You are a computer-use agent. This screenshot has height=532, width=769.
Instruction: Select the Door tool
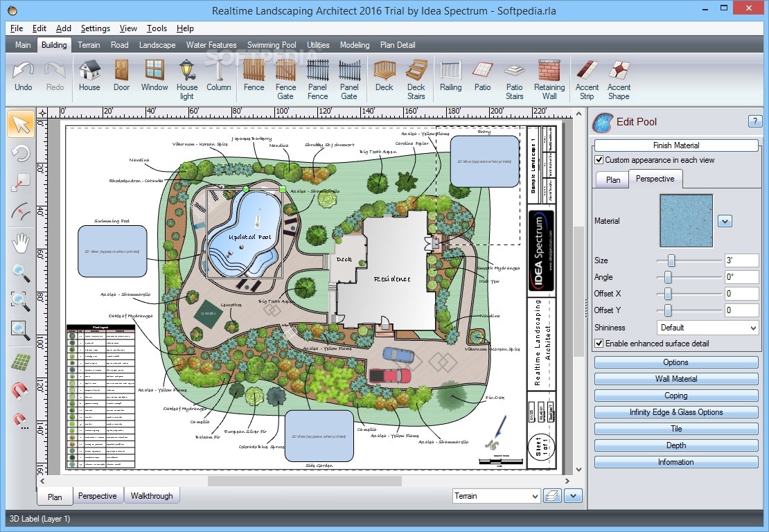(x=121, y=77)
